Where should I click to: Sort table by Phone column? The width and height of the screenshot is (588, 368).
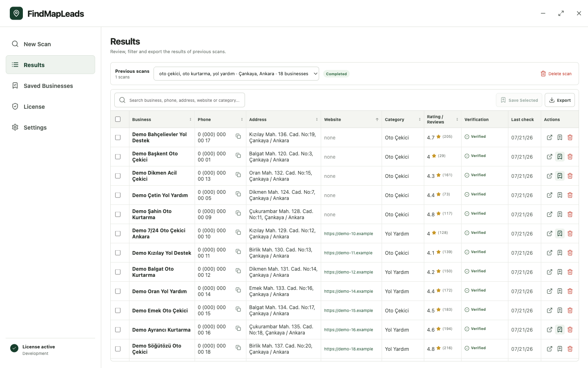click(x=220, y=119)
